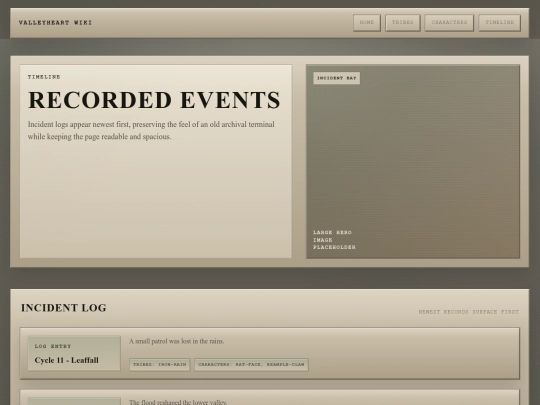
Task: Open the Characters nav button
Action: (449, 23)
